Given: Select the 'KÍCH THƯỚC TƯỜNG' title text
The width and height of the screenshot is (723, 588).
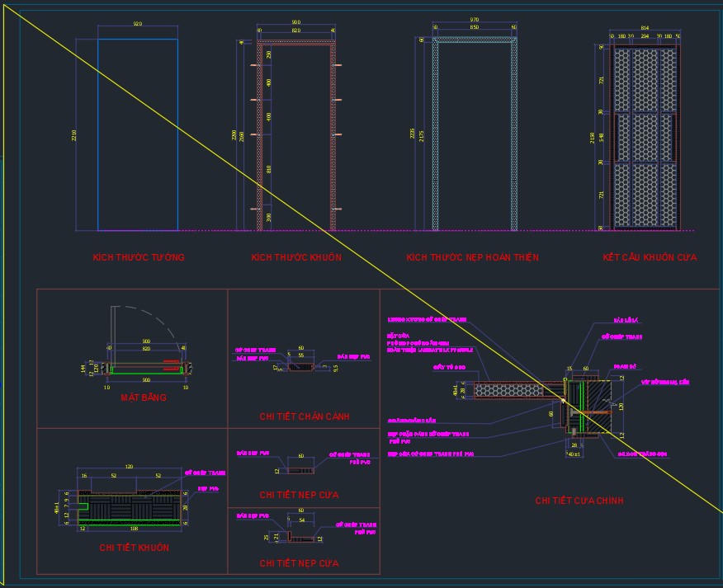Looking at the screenshot, I should tap(139, 257).
